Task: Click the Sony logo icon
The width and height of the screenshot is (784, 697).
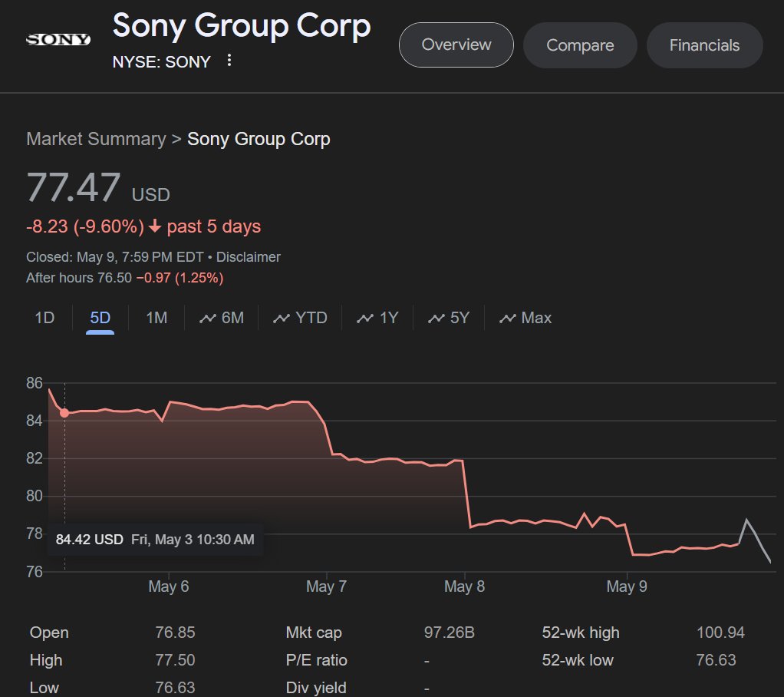Action: point(58,39)
